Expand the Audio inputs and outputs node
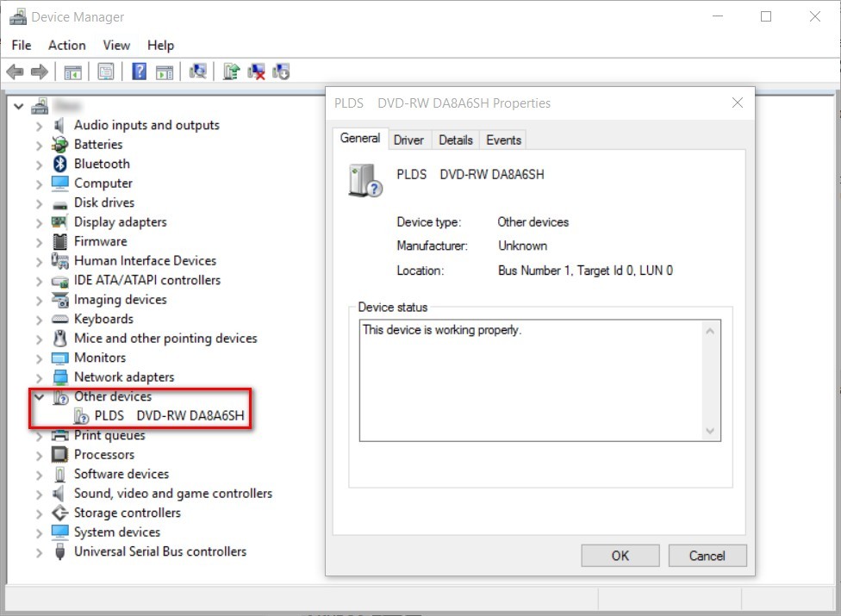841x616 pixels. 39,126
